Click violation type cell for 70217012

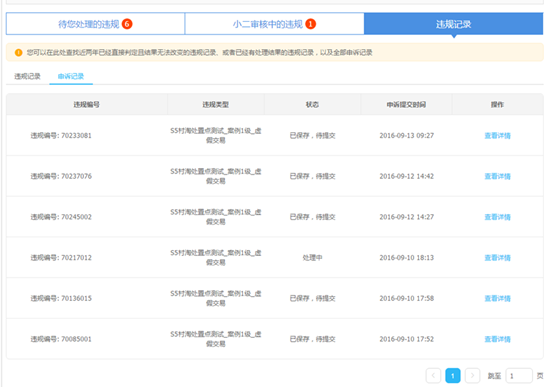click(216, 257)
